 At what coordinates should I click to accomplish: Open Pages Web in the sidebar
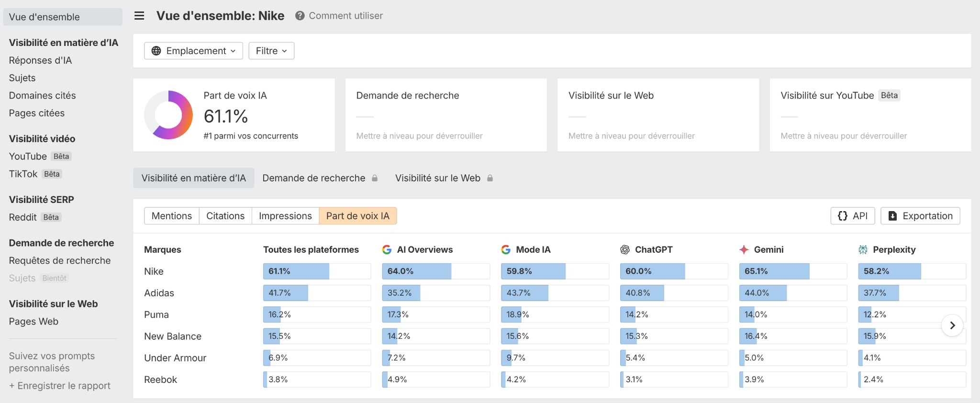pos(33,322)
